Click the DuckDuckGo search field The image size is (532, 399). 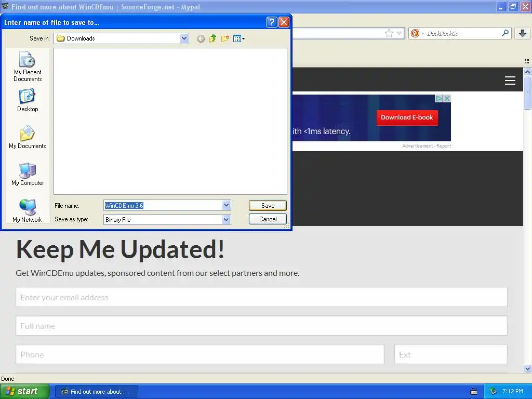(x=463, y=33)
